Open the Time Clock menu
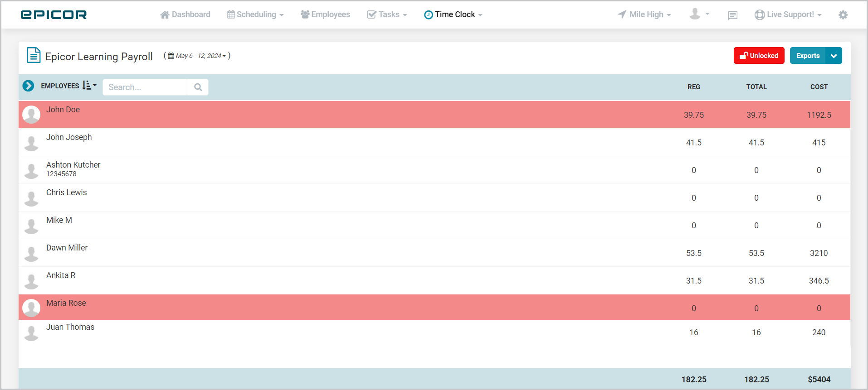This screenshot has width=868, height=390. (x=453, y=14)
